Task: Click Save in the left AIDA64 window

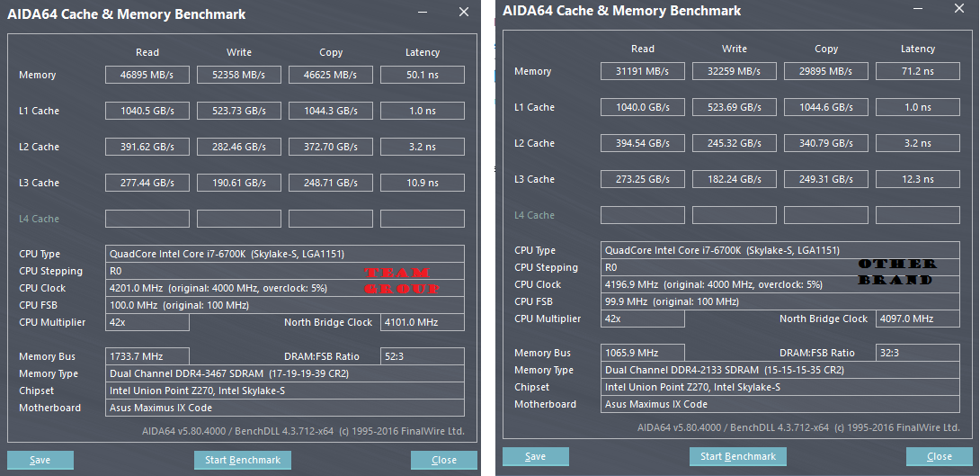Action: [x=40, y=460]
